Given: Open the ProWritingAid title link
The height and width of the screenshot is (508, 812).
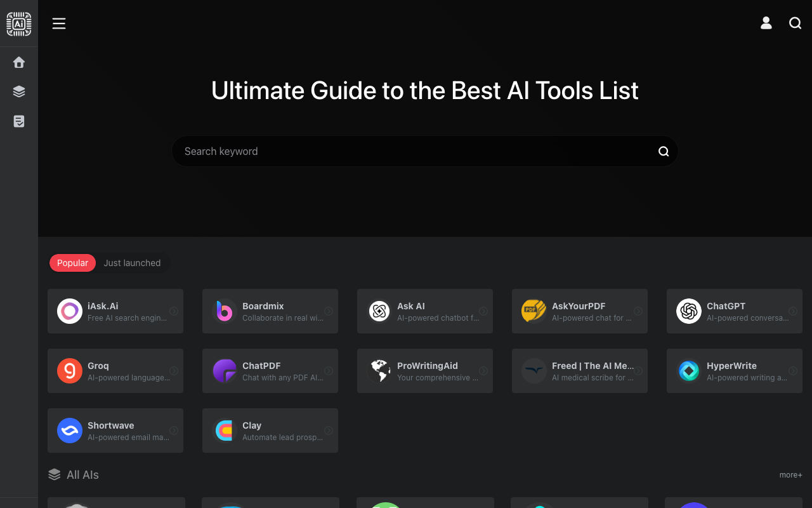Looking at the screenshot, I should (x=428, y=366).
